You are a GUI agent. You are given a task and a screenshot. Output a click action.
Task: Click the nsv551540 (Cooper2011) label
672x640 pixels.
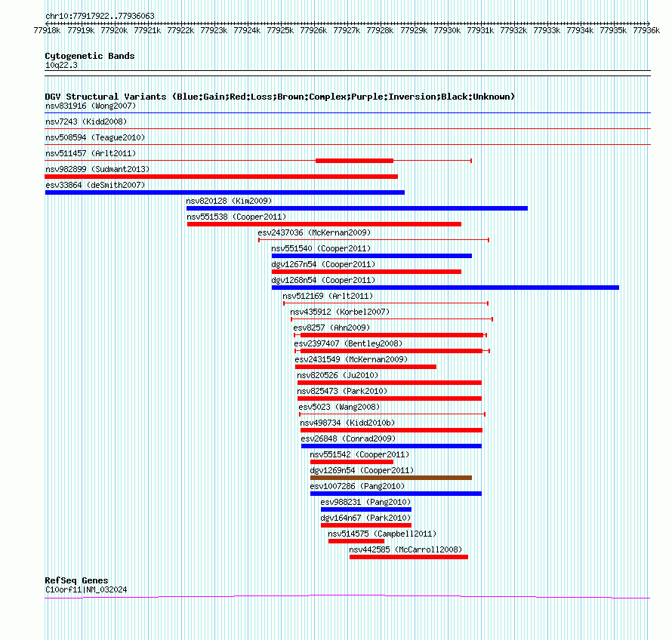[x=321, y=248]
